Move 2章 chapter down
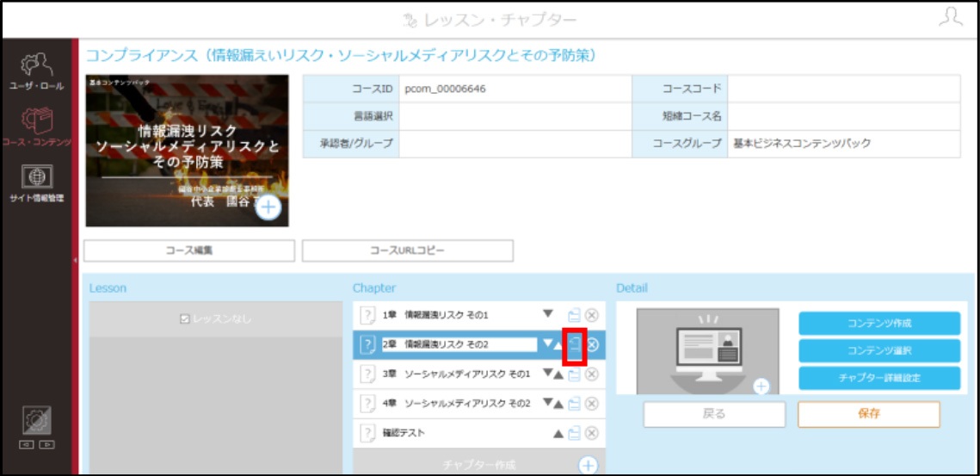 pyautogui.click(x=547, y=343)
